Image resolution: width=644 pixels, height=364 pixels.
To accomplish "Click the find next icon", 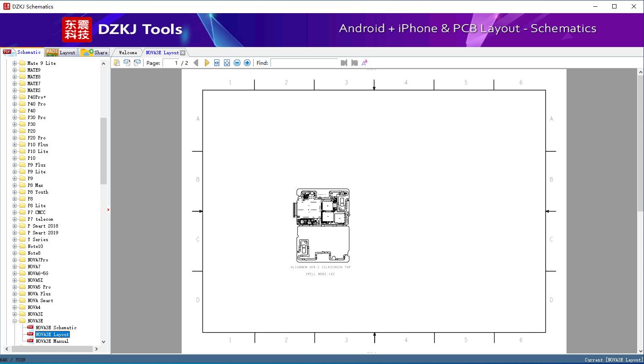I will [354, 63].
